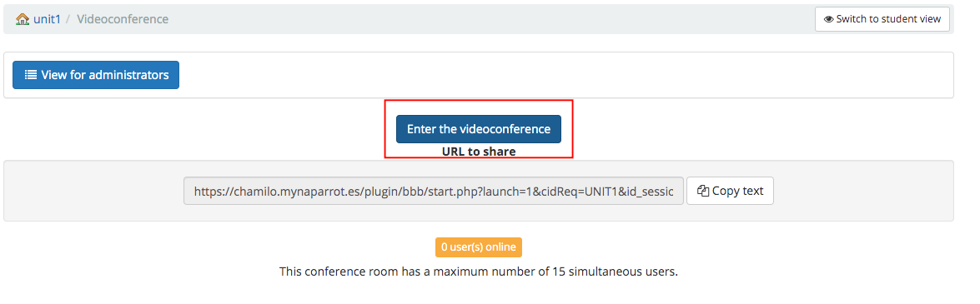Image resolution: width=980 pixels, height=304 pixels.
Task: Click the eye icon for student view
Action: click(829, 19)
